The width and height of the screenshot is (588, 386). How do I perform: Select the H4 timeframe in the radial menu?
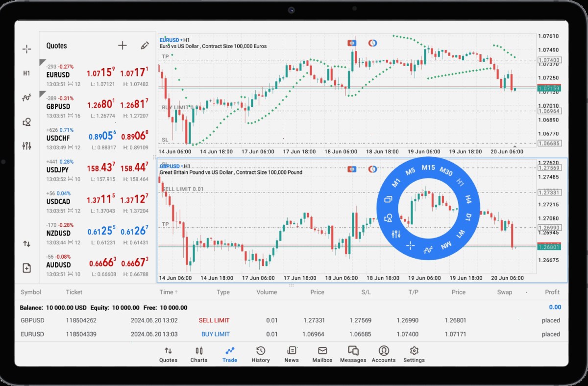point(468,199)
